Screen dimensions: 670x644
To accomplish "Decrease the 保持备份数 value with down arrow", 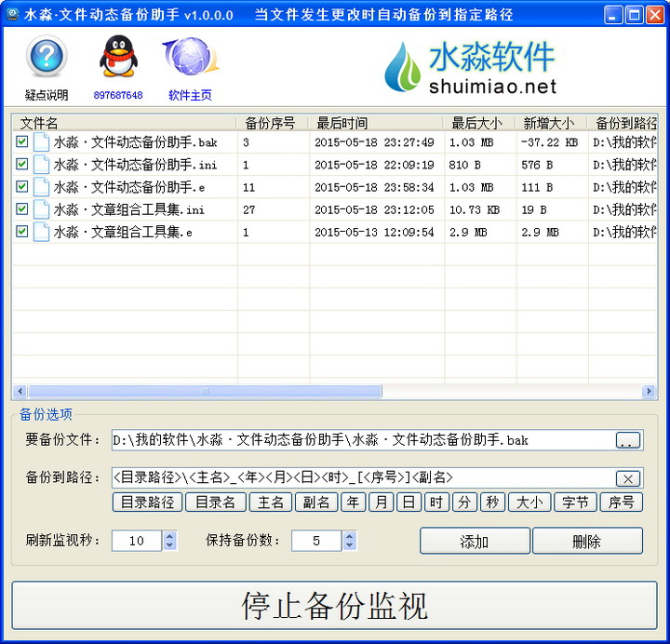I will 349,545.
